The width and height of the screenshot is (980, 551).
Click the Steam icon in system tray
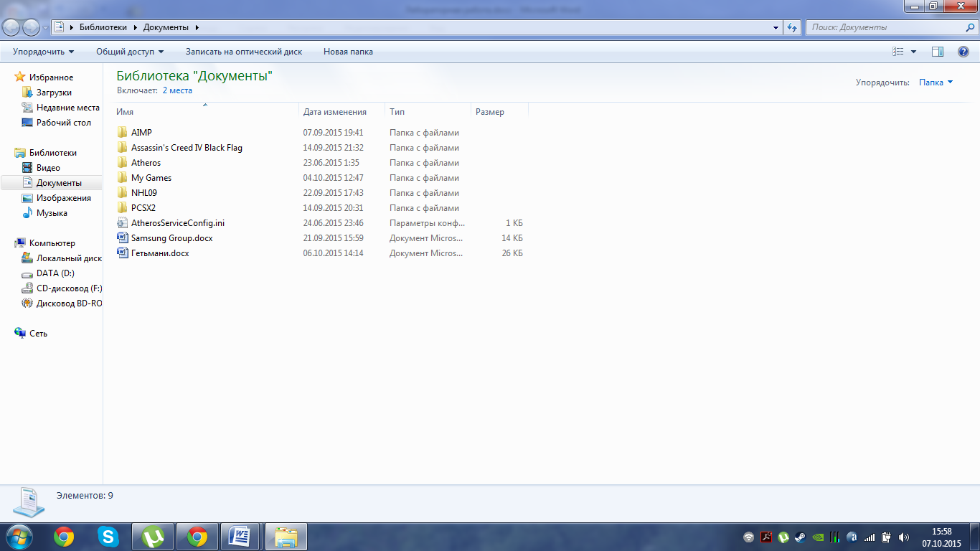(800, 537)
